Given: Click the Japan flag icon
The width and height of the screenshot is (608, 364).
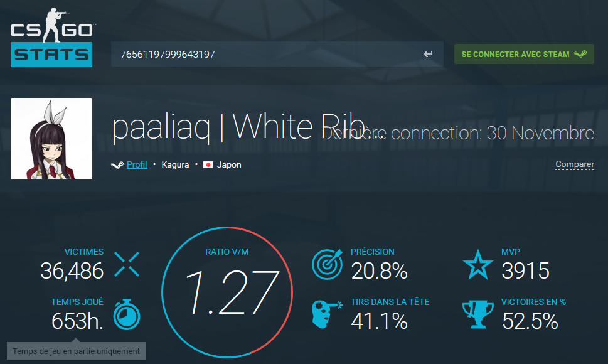Looking at the screenshot, I should [208, 165].
